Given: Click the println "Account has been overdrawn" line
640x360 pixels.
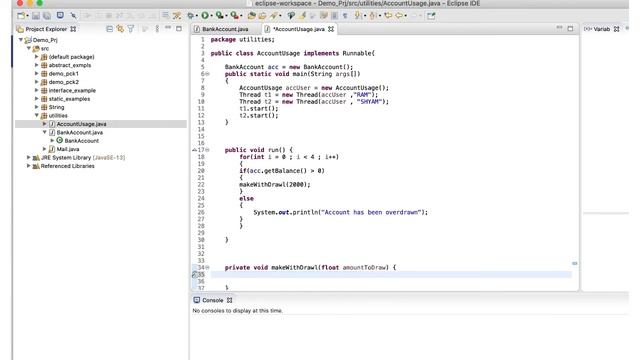Looking at the screenshot, I should coord(340,212).
